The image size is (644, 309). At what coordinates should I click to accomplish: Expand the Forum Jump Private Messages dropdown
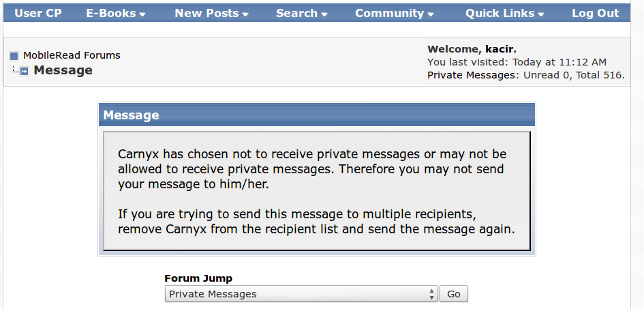click(300, 294)
